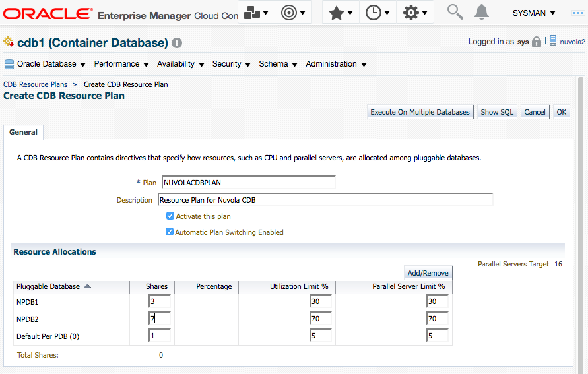Open the Targets menu icon
The image size is (588, 374).
tap(293, 13)
